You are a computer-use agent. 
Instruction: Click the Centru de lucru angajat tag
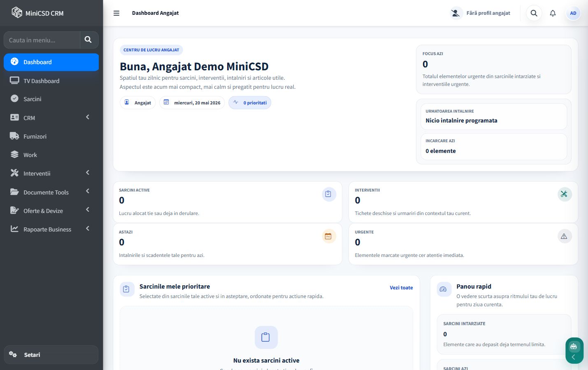click(x=151, y=50)
